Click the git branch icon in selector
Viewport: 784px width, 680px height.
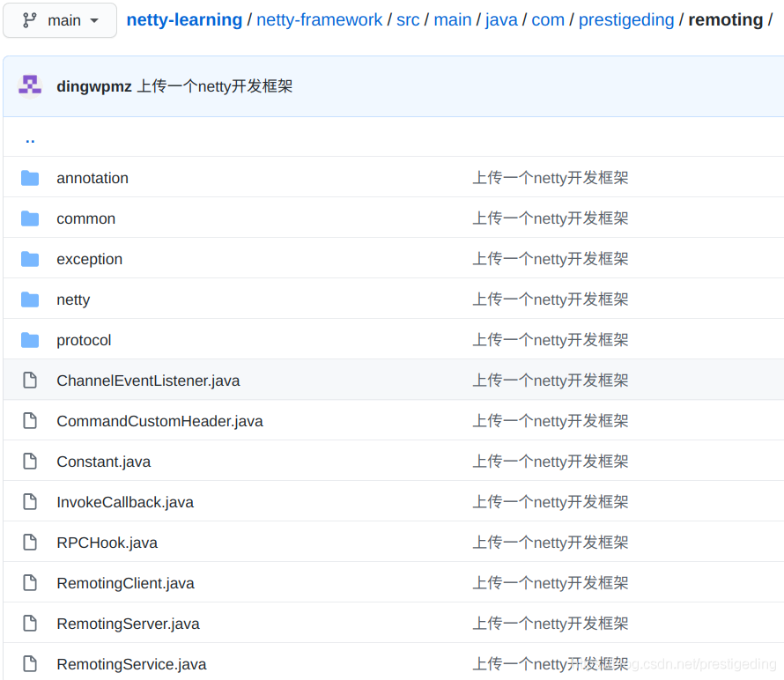[29, 20]
